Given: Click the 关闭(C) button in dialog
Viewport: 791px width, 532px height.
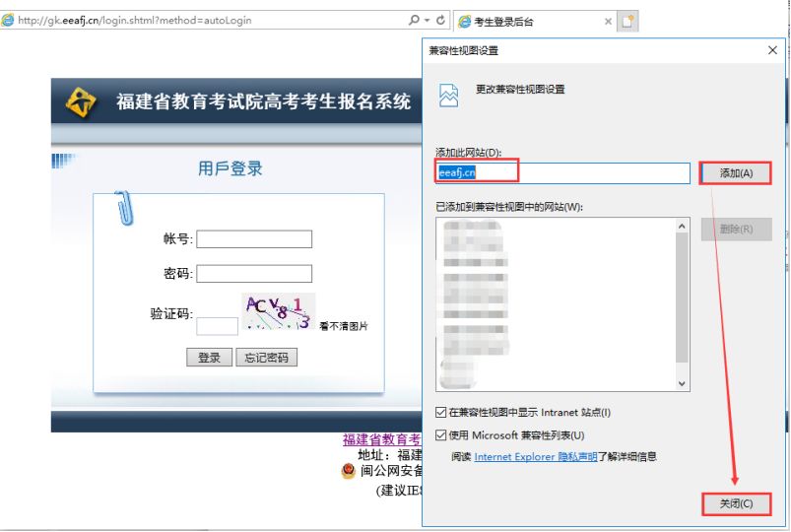Looking at the screenshot, I should click(x=736, y=503).
